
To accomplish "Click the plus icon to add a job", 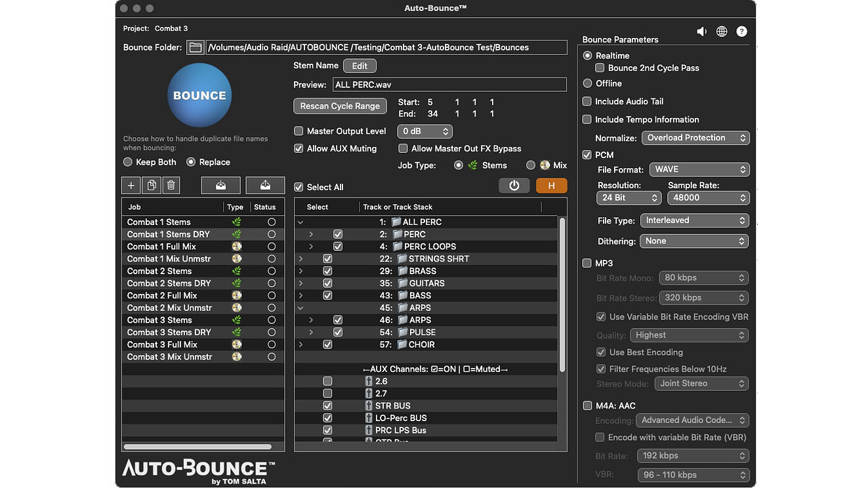I will (130, 185).
